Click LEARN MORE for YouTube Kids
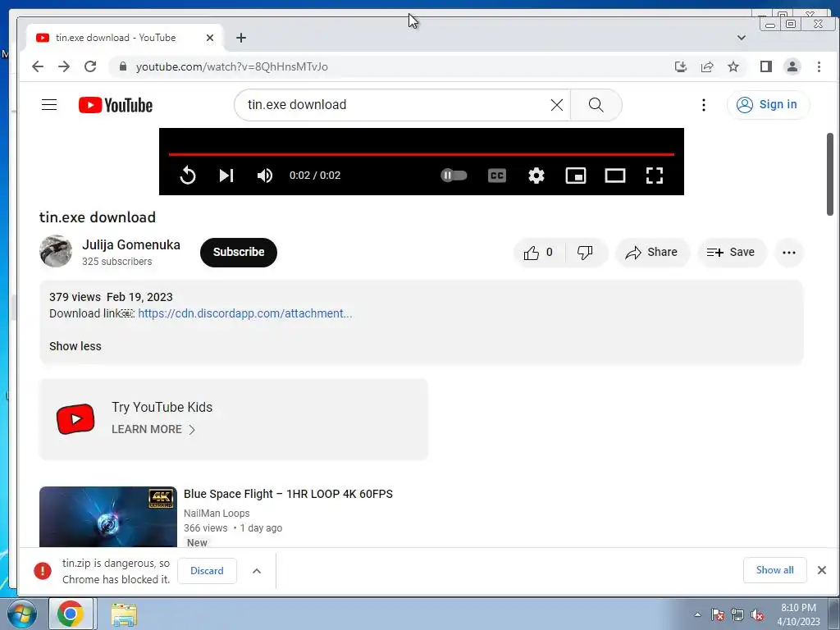Viewport: 840px width, 630px height. point(153,429)
